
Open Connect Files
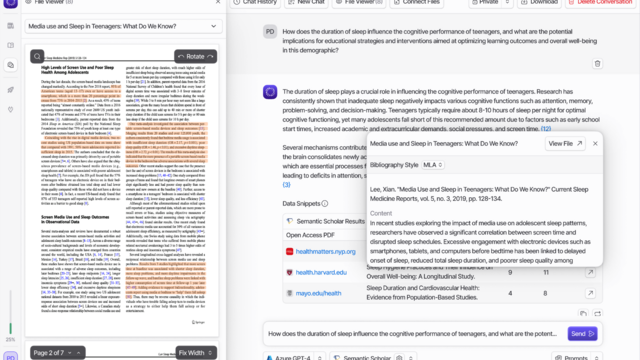pos(417,2)
